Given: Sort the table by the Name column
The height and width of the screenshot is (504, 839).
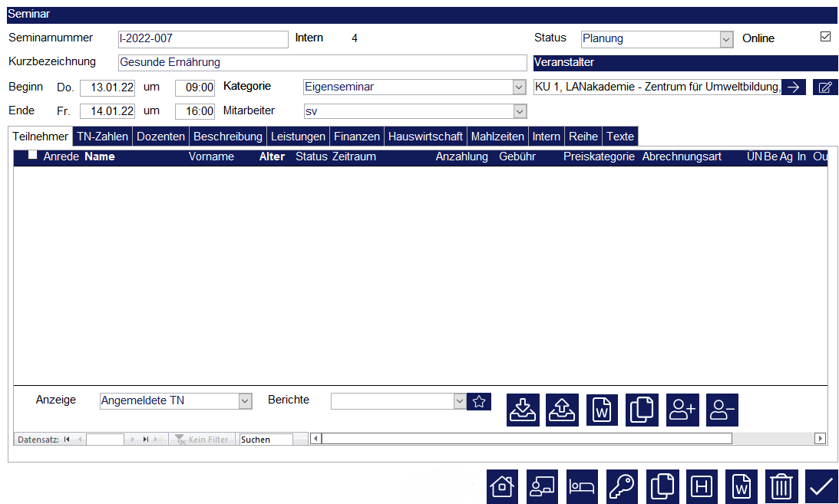Looking at the screenshot, I should point(100,156).
